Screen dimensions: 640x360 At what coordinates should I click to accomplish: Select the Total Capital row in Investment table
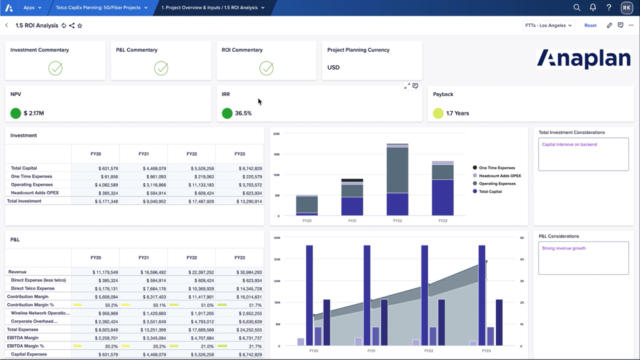(135, 168)
